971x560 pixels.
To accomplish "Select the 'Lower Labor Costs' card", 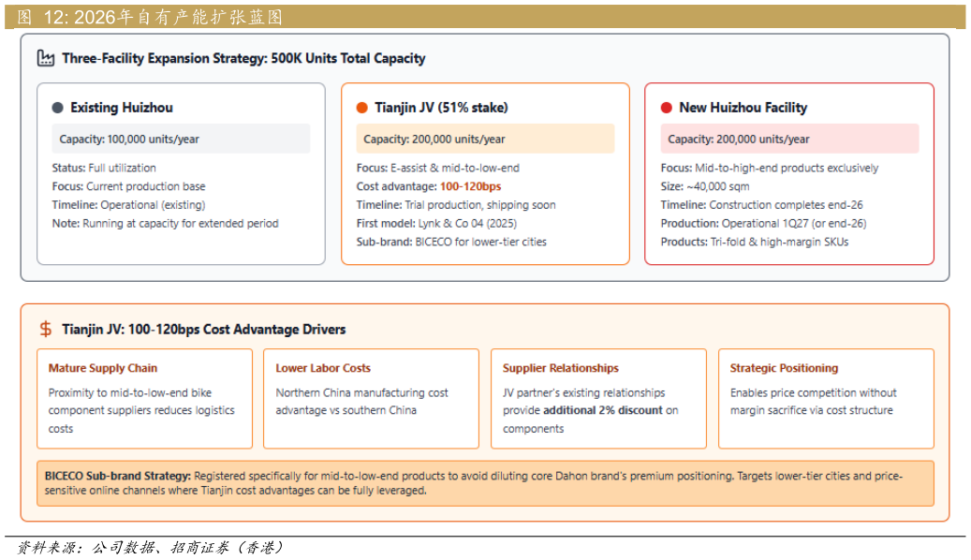I will point(371,399).
